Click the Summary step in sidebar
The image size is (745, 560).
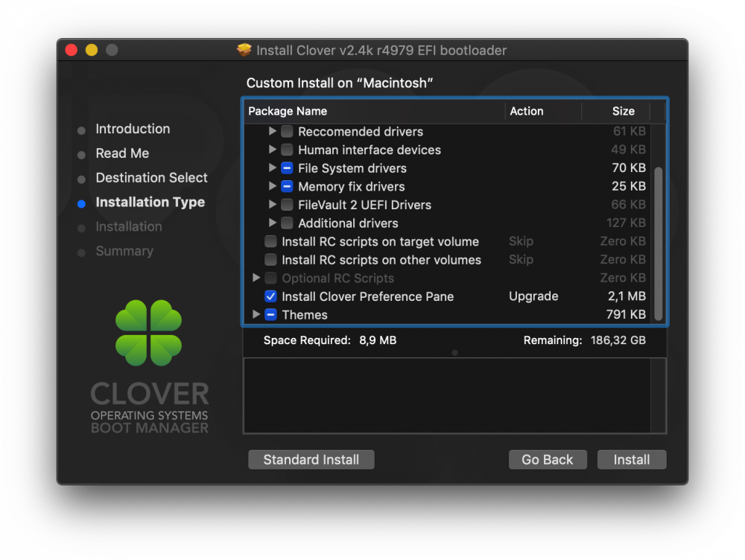point(124,251)
